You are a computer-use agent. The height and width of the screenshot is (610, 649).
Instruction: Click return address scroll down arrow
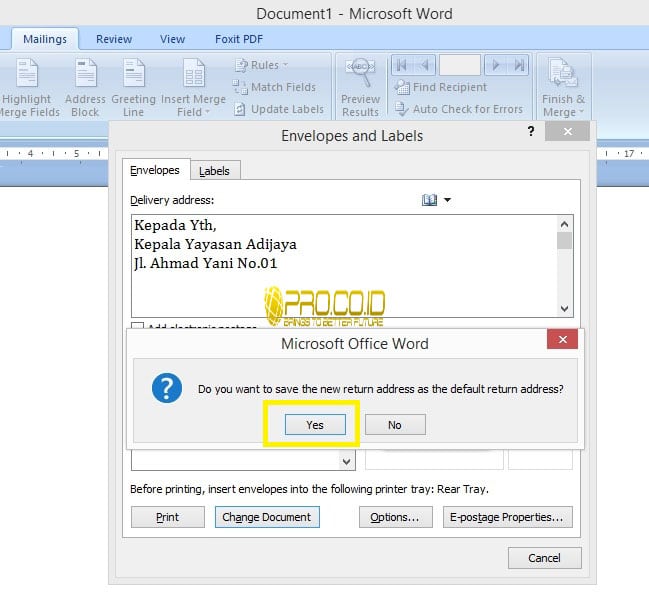click(x=346, y=461)
